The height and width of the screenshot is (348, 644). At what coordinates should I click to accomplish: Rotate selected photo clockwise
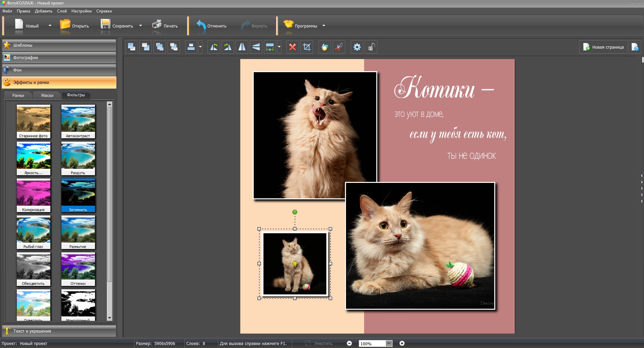(x=228, y=47)
